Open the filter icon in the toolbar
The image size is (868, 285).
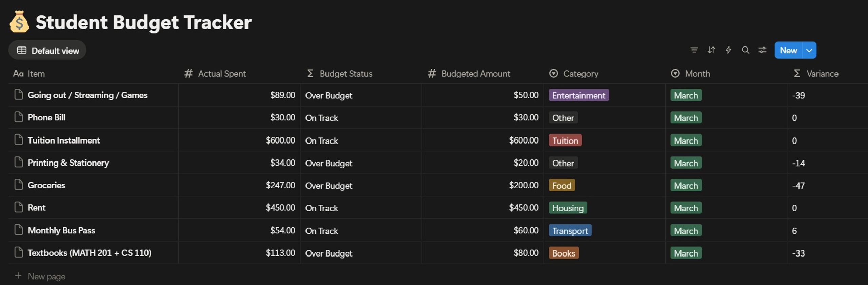point(694,50)
